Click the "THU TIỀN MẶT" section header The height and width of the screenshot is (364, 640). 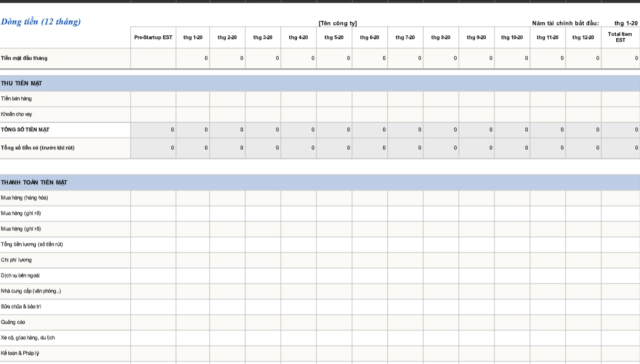tap(22, 83)
